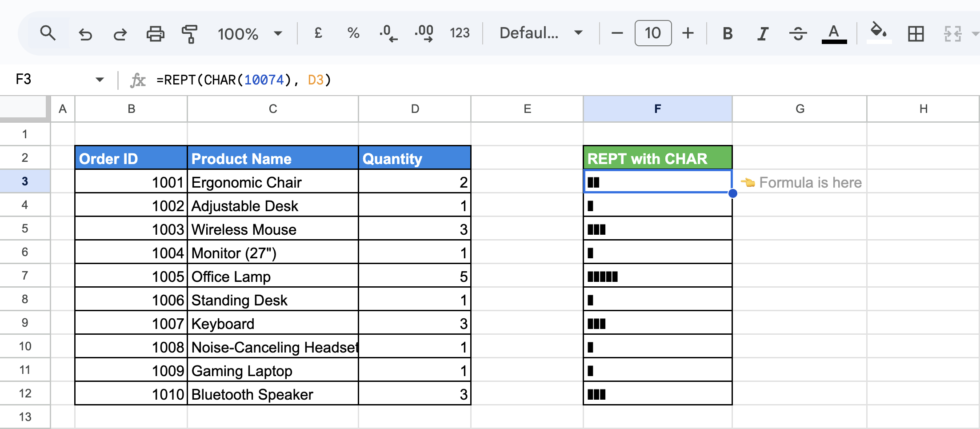This screenshot has height=429, width=980.
Task: Open the 100% zoom dropdown
Action: (250, 34)
